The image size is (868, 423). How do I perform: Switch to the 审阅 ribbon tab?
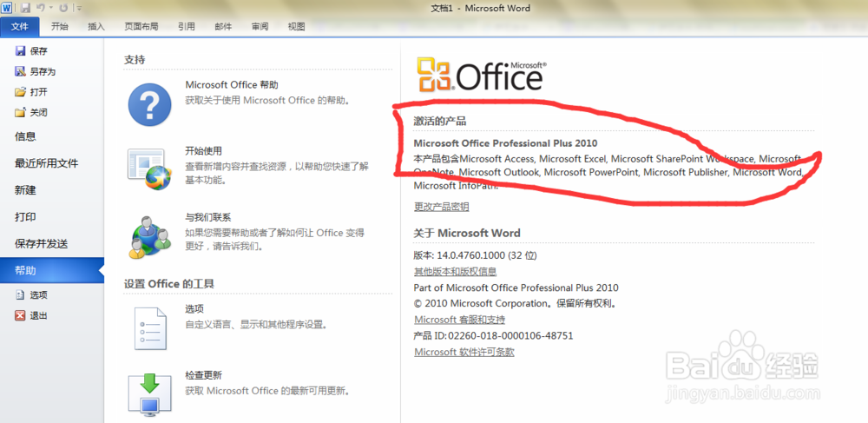[260, 26]
